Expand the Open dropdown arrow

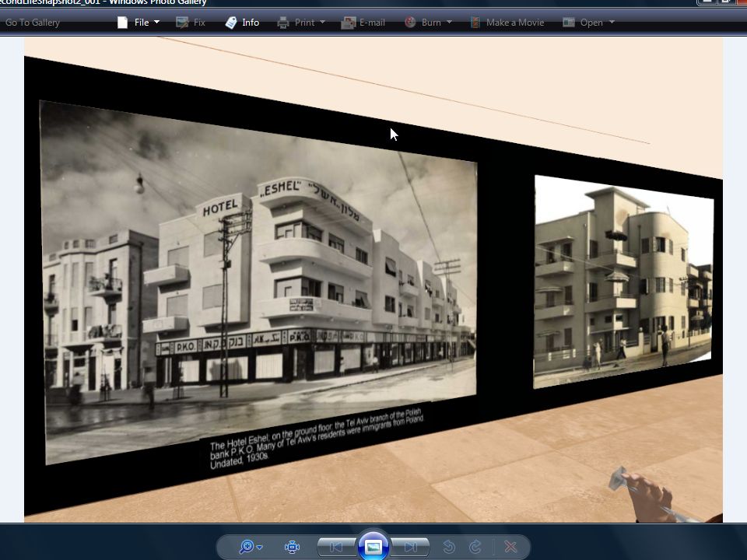click(x=612, y=23)
